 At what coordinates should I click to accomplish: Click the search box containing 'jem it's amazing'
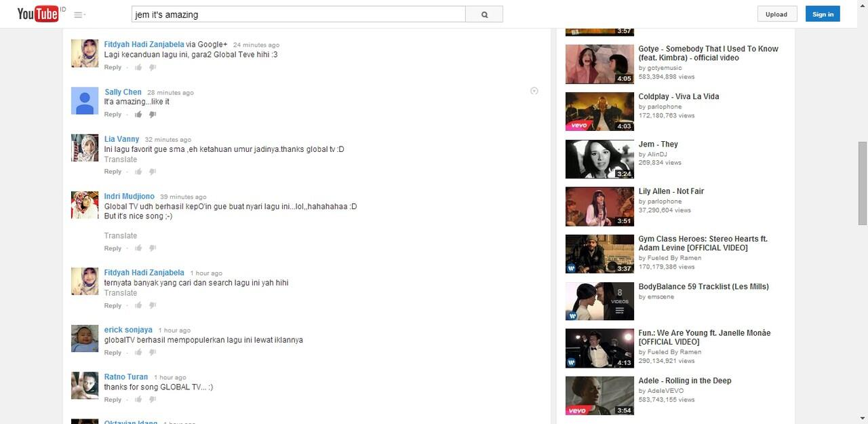pos(298,14)
